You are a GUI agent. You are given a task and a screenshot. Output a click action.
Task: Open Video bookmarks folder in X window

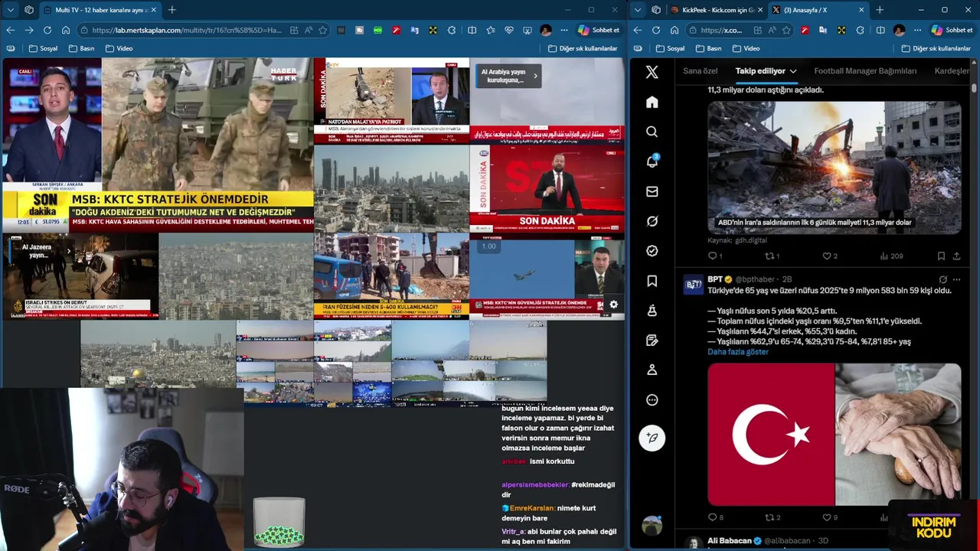(x=746, y=48)
